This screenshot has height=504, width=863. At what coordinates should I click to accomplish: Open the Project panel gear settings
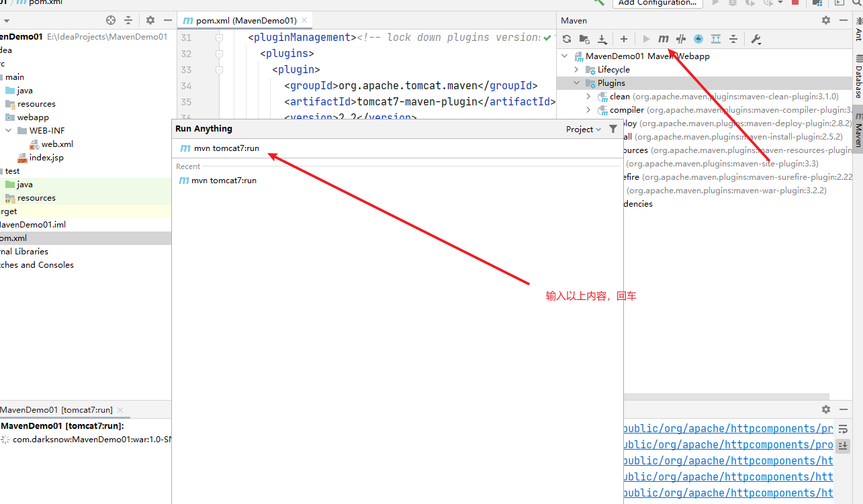click(150, 21)
